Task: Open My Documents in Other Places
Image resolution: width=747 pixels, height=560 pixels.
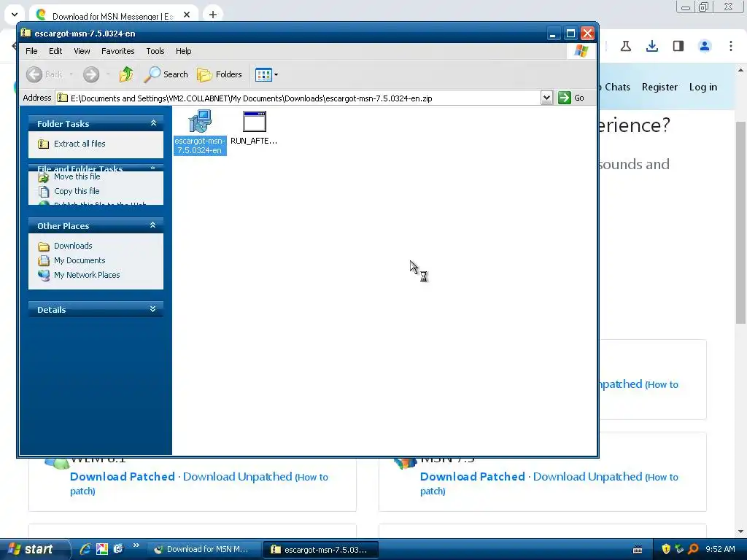Action: click(x=79, y=260)
